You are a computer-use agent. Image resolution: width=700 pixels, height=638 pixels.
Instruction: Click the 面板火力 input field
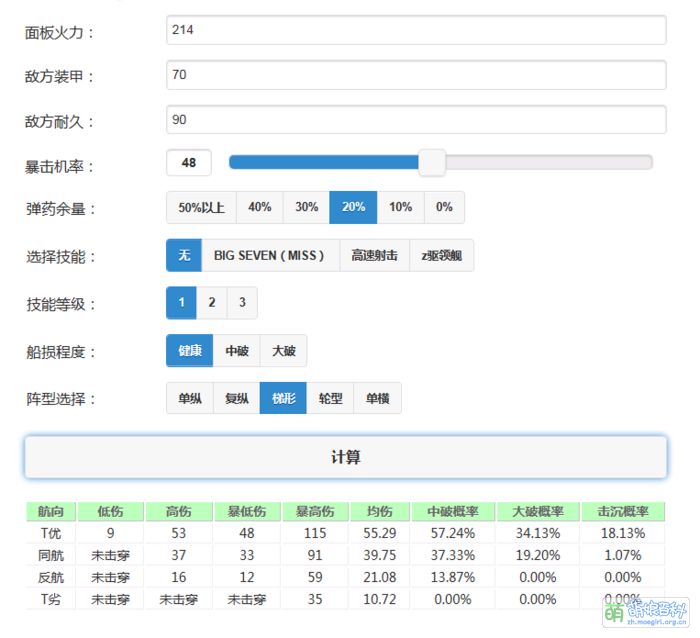pyautogui.click(x=416, y=30)
